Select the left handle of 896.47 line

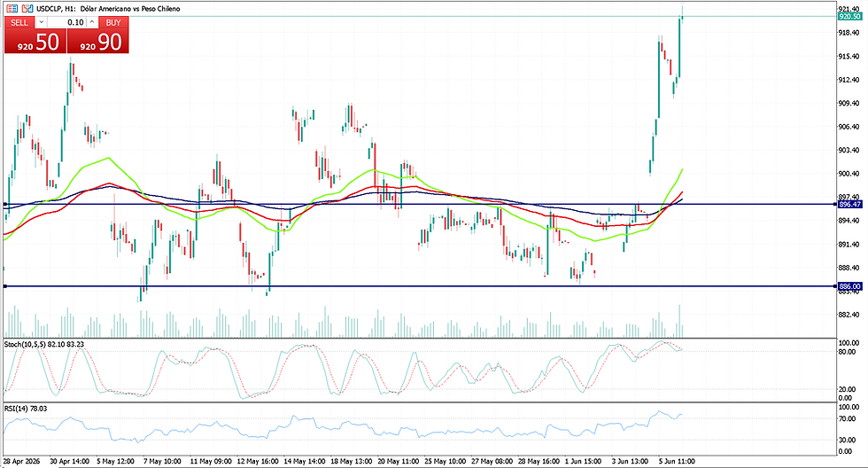coord(5,205)
